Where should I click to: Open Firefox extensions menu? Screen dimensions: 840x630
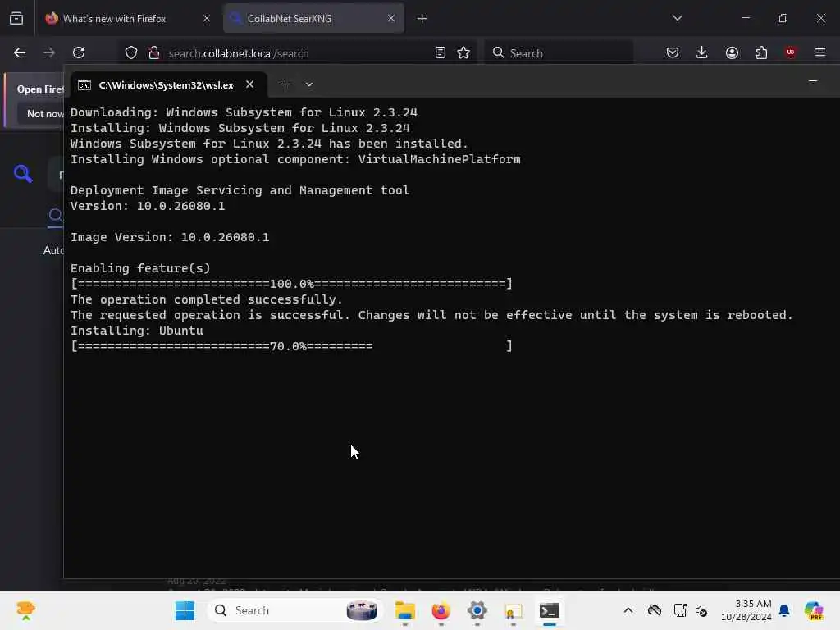coord(761,52)
